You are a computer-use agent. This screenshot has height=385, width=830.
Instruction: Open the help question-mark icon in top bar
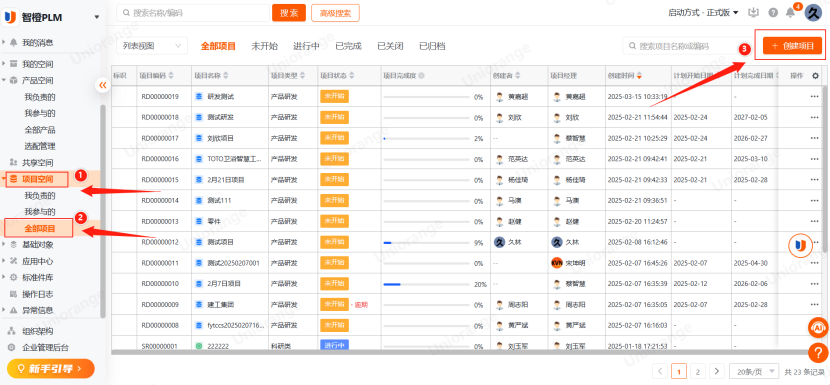tap(773, 13)
